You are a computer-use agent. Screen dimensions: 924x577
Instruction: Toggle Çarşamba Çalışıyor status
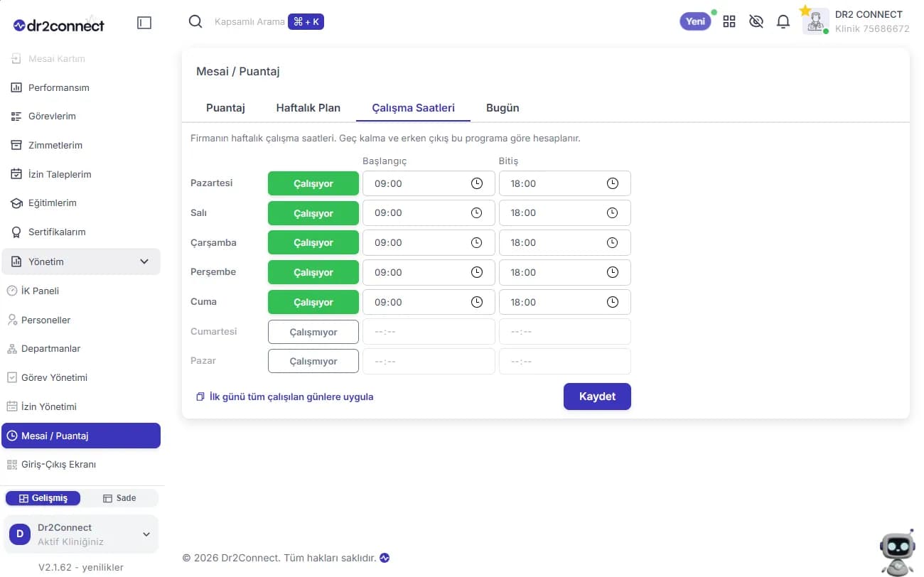pyautogui.click(x=313, y=242)
